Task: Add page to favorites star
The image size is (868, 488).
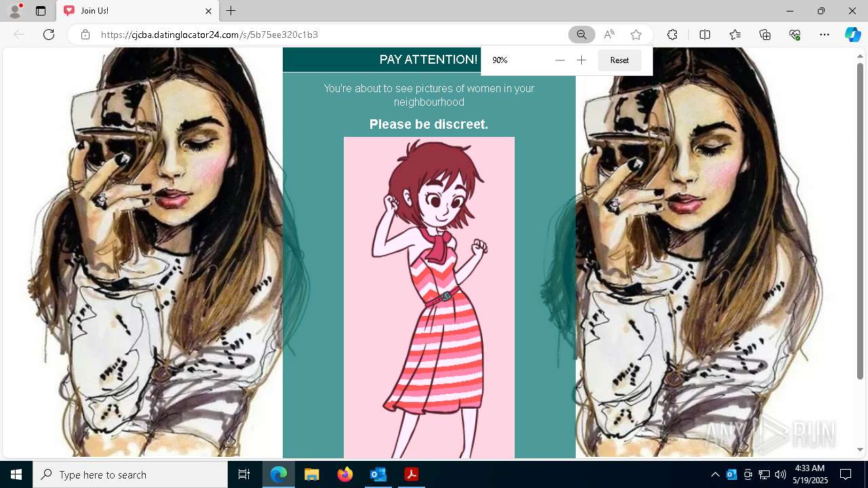Action: [636, 35]
